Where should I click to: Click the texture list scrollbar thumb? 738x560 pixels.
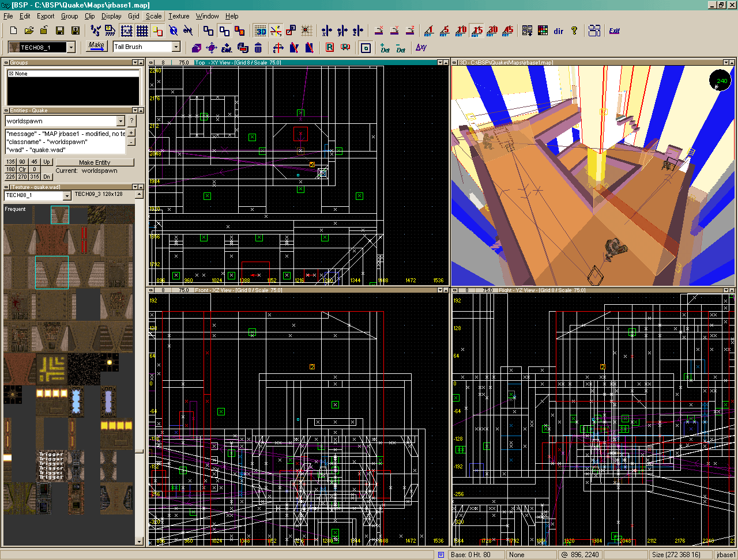click(138, 452)
